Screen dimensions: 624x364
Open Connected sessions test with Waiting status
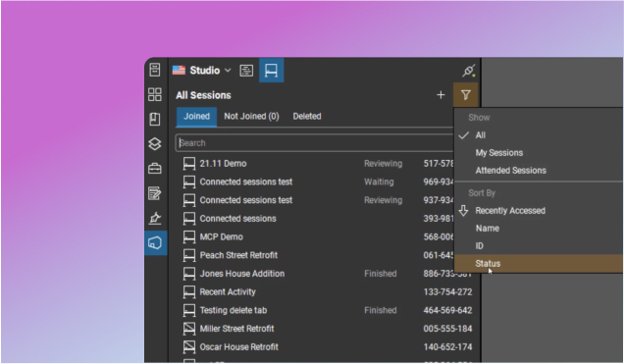[x=246, y=182]
